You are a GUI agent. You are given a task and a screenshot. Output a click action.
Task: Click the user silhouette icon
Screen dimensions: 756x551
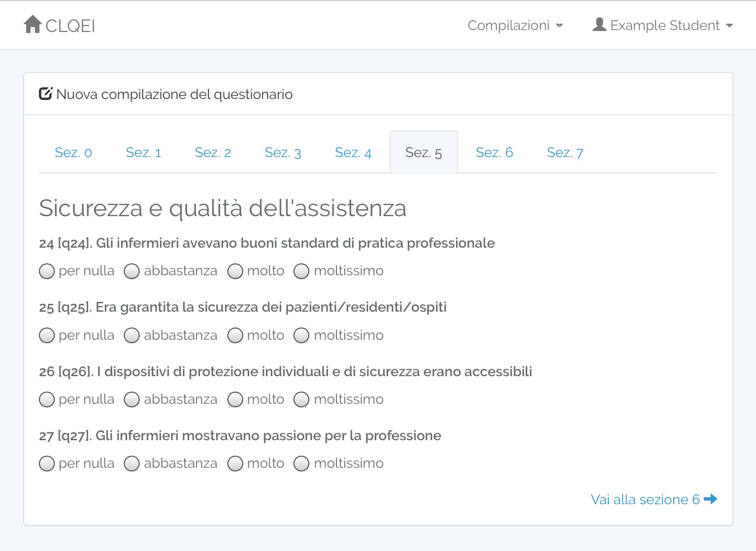[x=599, y=25]
